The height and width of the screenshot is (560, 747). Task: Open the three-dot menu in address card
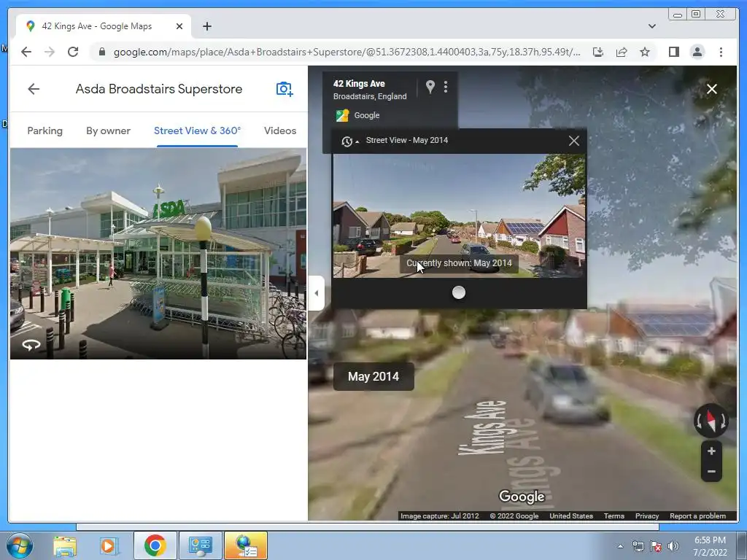point(446,87)
